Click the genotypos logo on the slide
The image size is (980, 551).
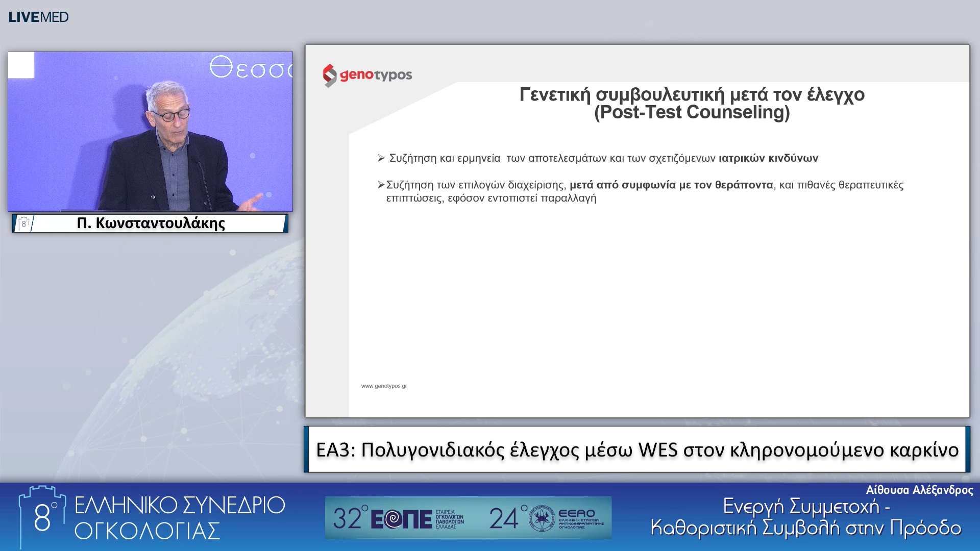click(x=367, y=75)
